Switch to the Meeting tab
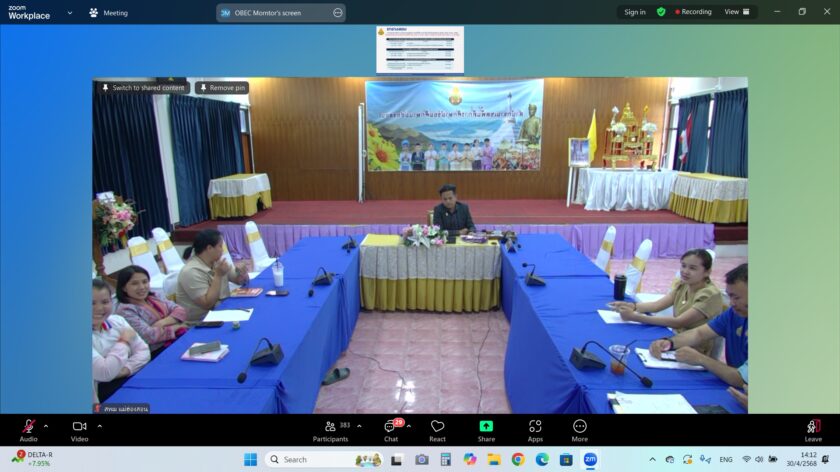840x472 pixels. [x=109, y=13]
